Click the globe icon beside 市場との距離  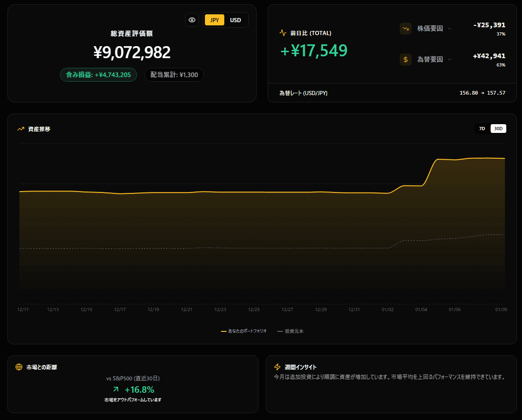[19, 367]
